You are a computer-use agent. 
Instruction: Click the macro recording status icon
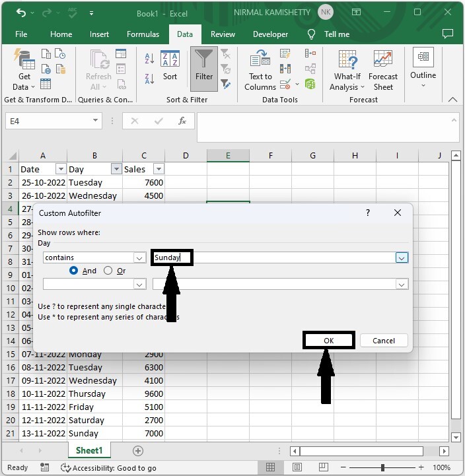click(45, 467)
